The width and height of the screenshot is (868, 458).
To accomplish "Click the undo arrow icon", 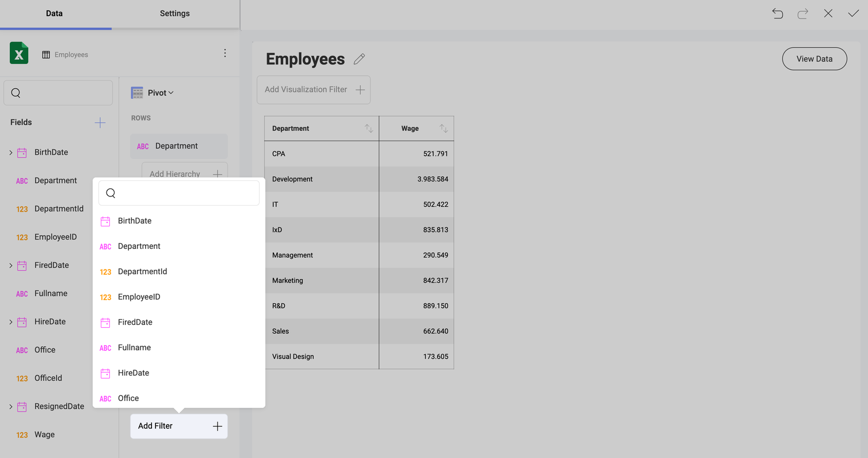I will [x=778, y=13].
